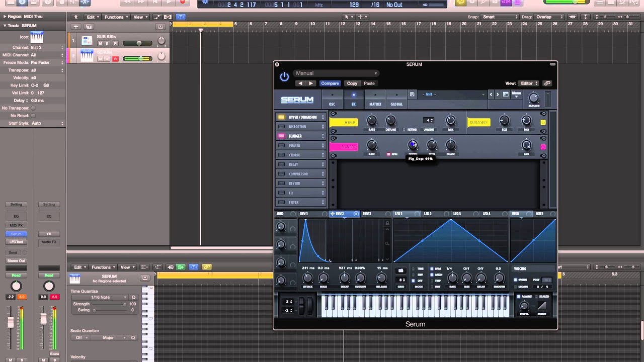644x362 pixels.
Task: Click the LFOTool plugin slot
Action: [16, 242]
